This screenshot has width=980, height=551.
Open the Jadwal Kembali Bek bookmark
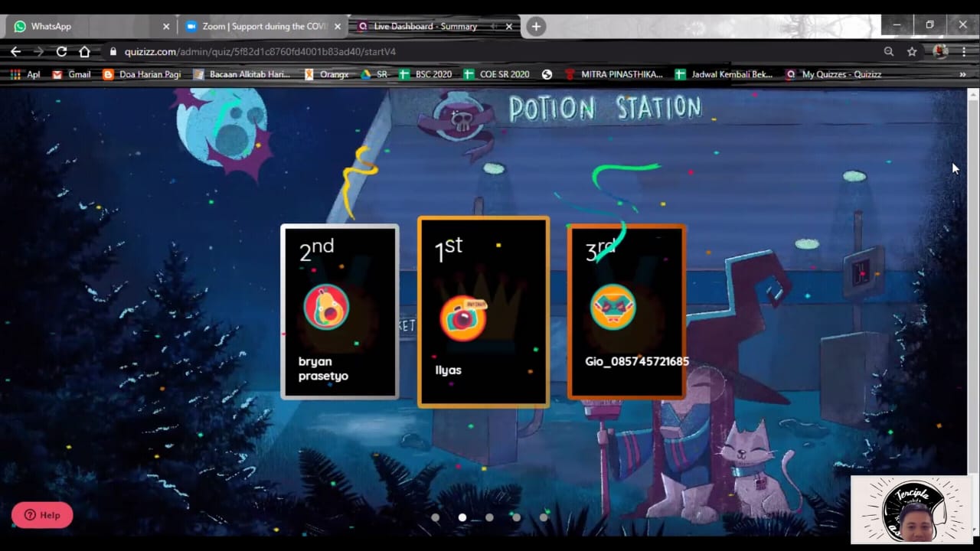[x=724, y=74]
